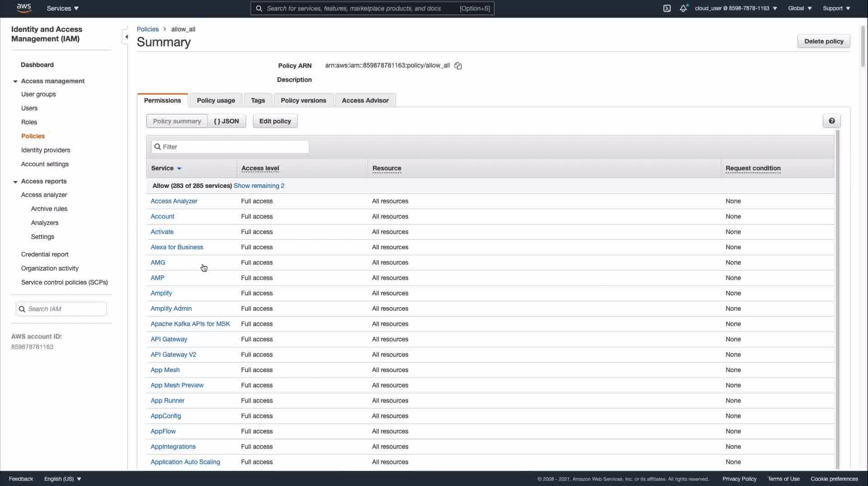Open Archive rules in the sidebar
Screen dimensions: 868x486
[x=49, y=209]
